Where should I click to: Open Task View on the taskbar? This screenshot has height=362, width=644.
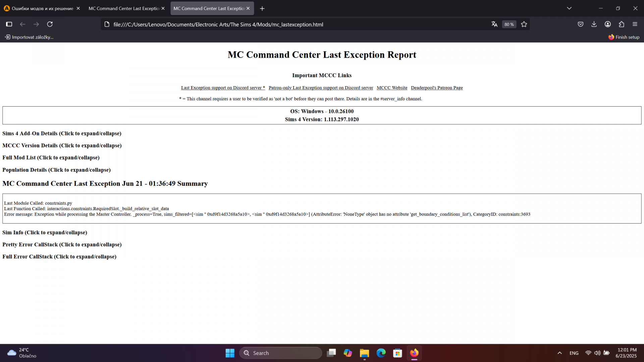[331, 353]
